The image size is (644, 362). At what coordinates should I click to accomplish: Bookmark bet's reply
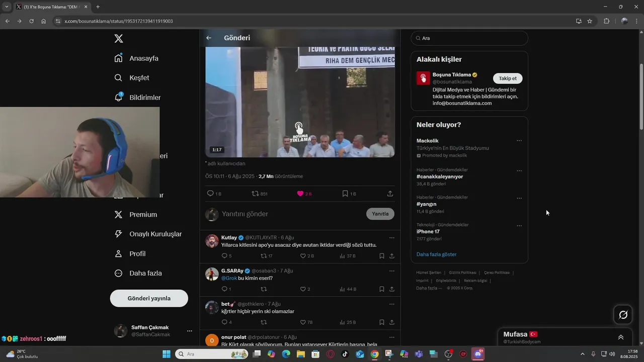point(382,322)
